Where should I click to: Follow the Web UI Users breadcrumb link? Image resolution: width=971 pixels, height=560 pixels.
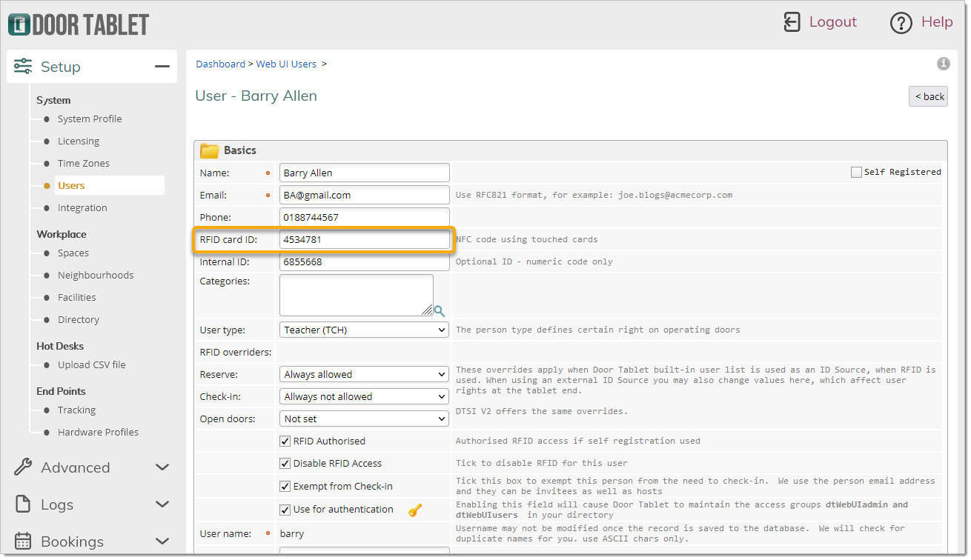point(286,64)
